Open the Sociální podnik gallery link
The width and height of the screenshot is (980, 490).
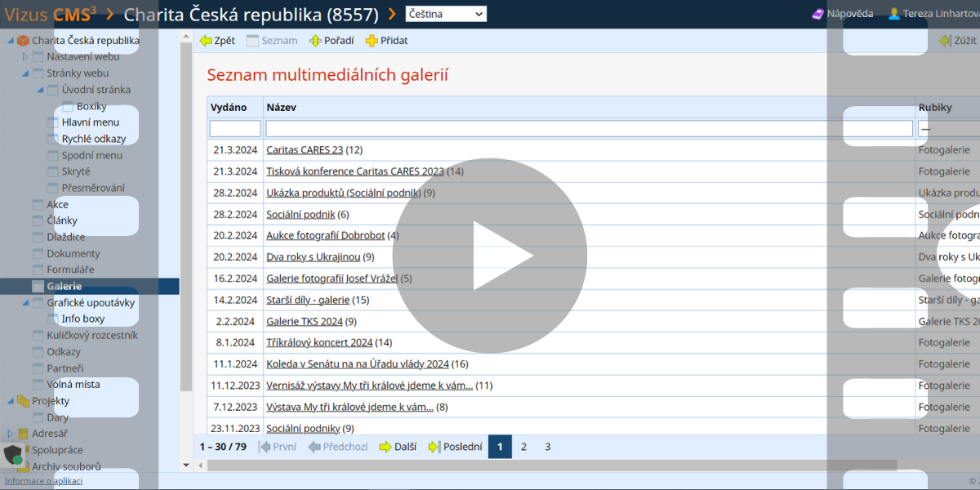pos(301,214)
